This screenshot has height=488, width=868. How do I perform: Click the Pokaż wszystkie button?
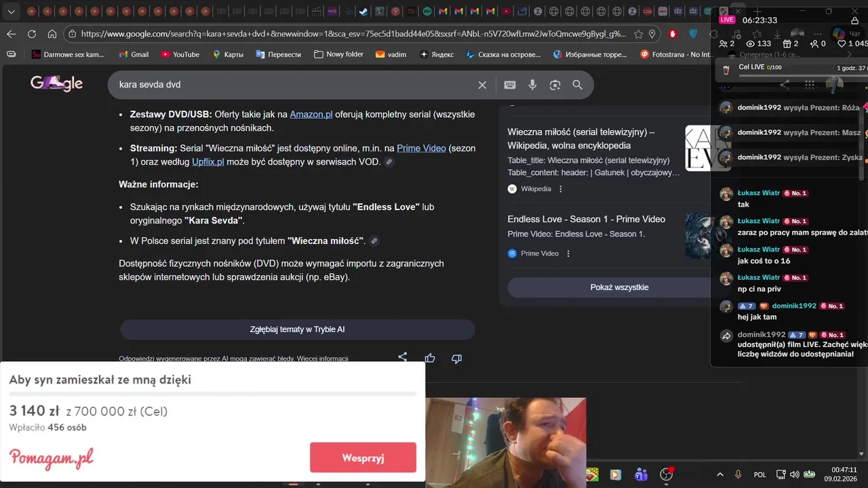619,287
